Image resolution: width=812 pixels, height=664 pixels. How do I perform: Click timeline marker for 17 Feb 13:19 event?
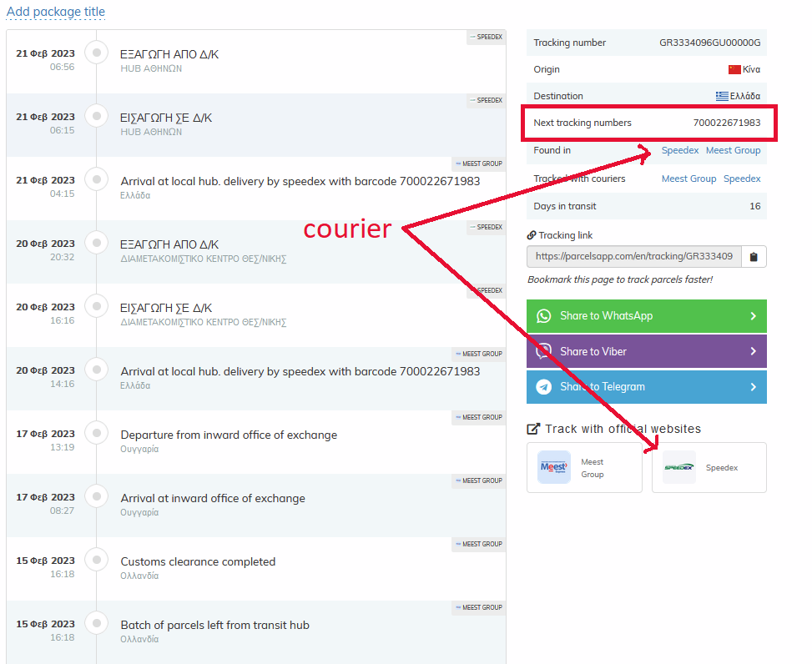click(x=96, y=433)
